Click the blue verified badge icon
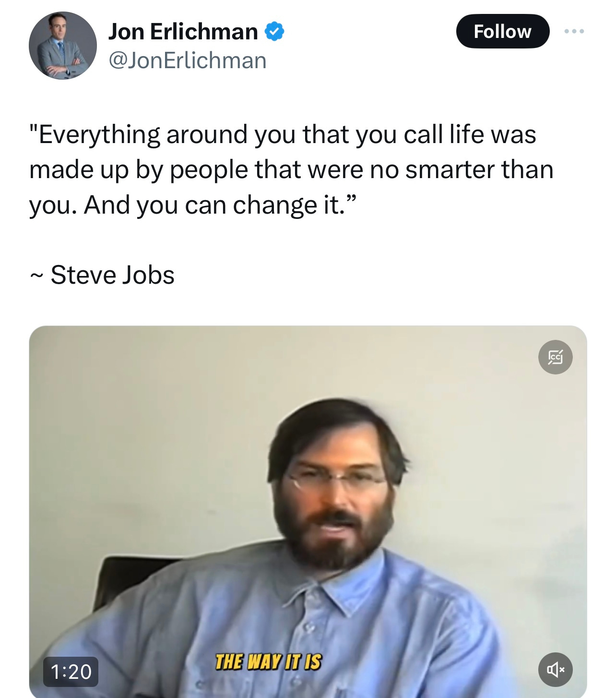This screenshot has height=698, width=616. (x=274, y=31)
